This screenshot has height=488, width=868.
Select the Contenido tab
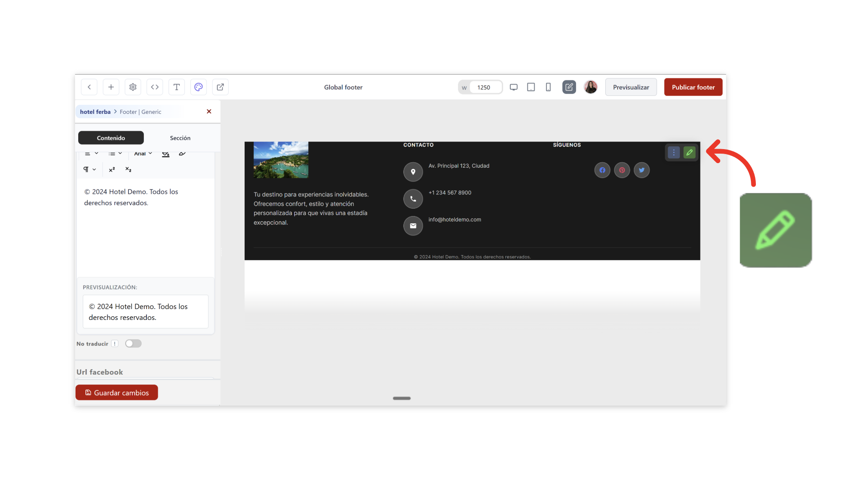(x=111, y=138)
